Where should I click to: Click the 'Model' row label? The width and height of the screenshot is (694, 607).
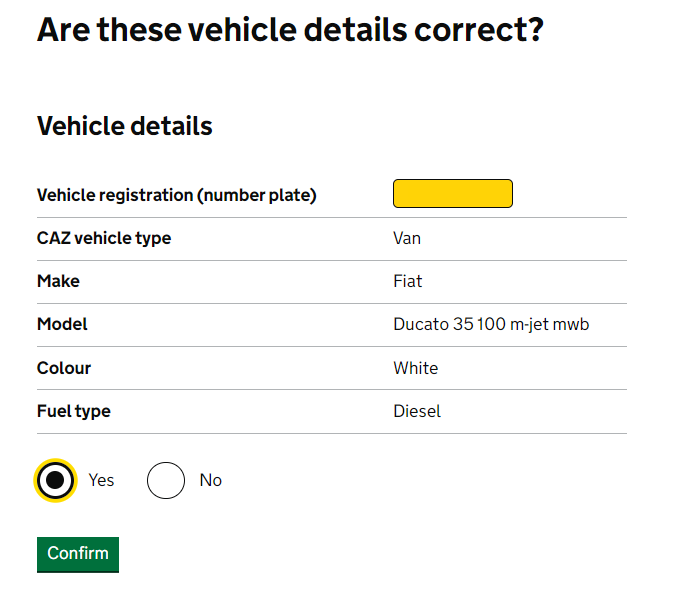click(x=62, y=324)
